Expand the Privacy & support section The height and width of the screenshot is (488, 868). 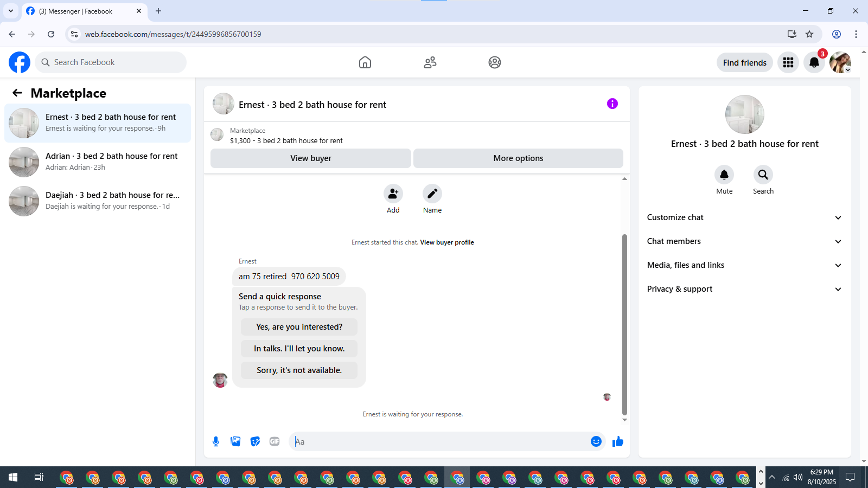click(x=744, y=289)
